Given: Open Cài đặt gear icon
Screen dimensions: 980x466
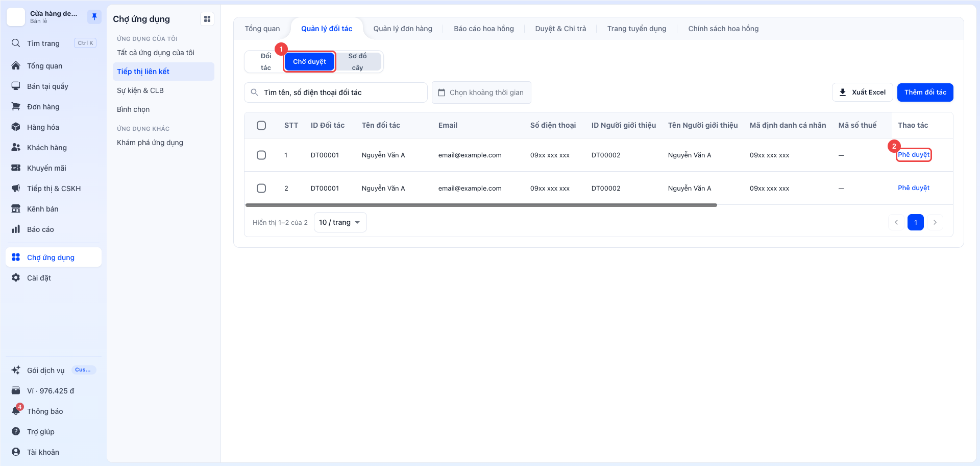Looking at the screenshot, I should (x=16, y=278).
